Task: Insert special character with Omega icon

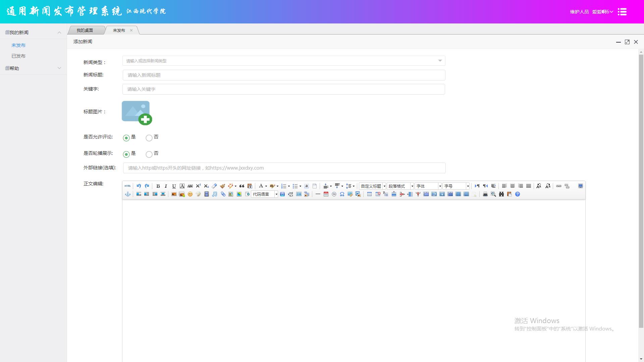Action: tap(342, 194)
